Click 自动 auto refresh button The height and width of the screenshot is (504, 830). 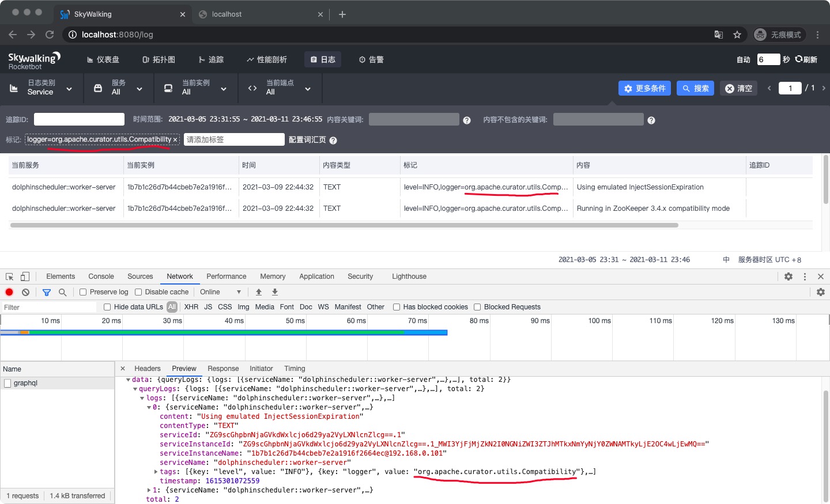pyautogui.click(x=744, y=60)
